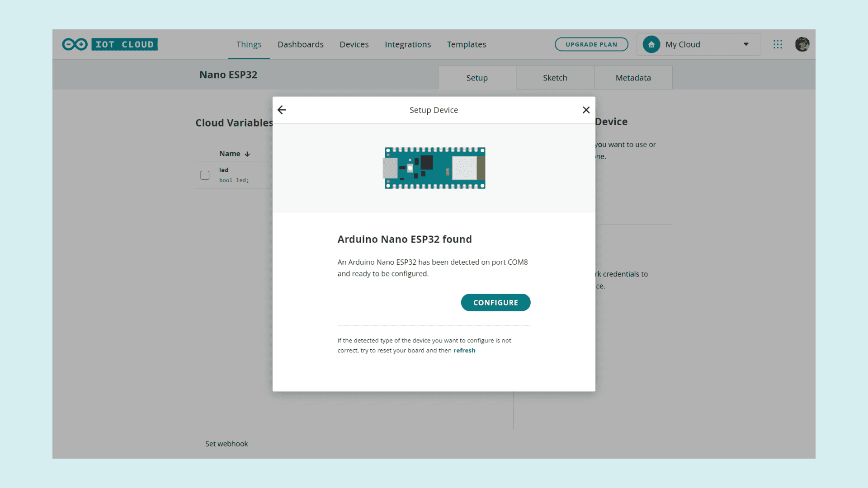Image resolution: width=868 pixels, height=488 pixels.
Task: Open the Devices menu item
Action: point(354,44)
